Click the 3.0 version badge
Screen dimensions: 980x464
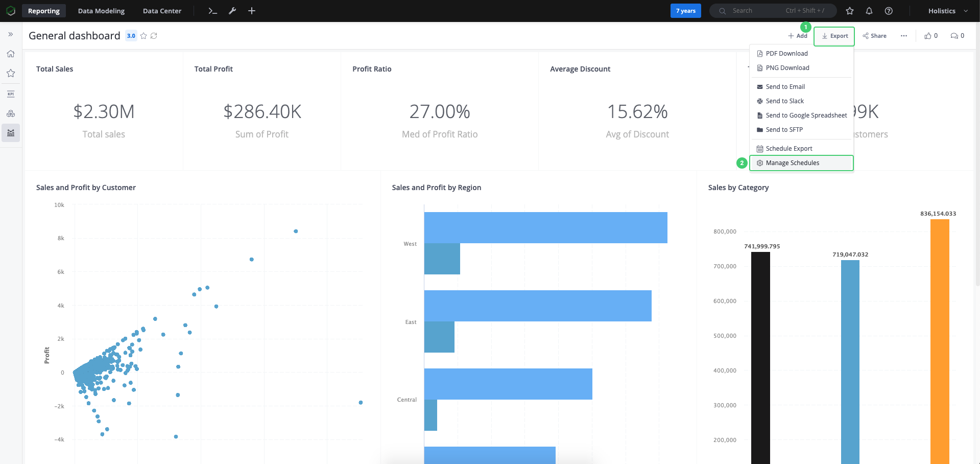(131, 36)
